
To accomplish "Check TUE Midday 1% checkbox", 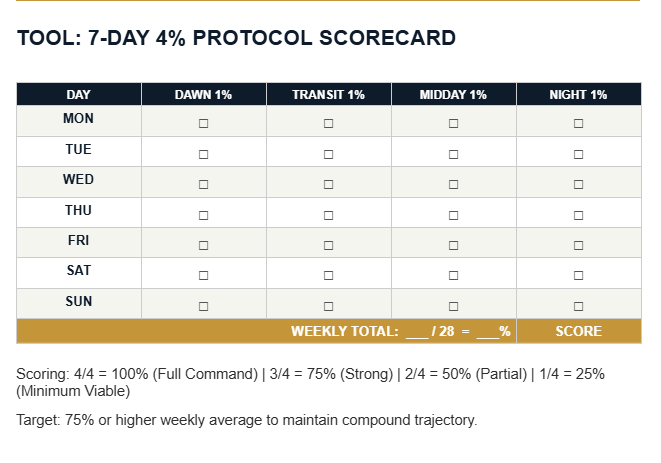I will 453,154.
